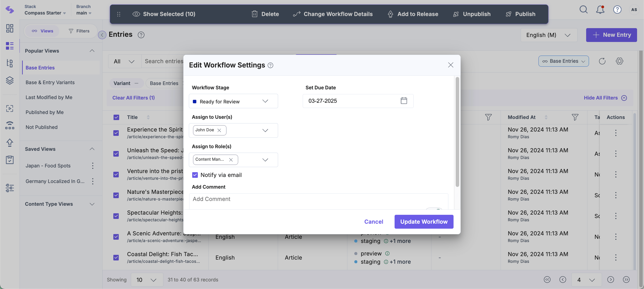644x289 pixels.
Task: Collapse the Popular Views section
Action: [x=92, y=51]
